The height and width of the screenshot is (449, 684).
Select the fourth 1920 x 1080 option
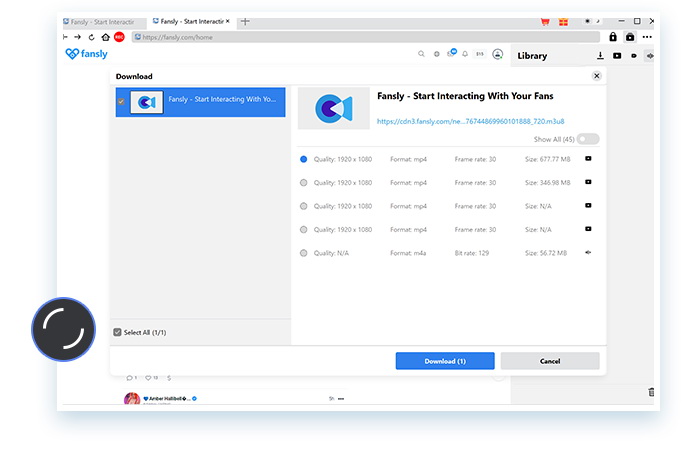pyautogui.click(x=304, y=230)
